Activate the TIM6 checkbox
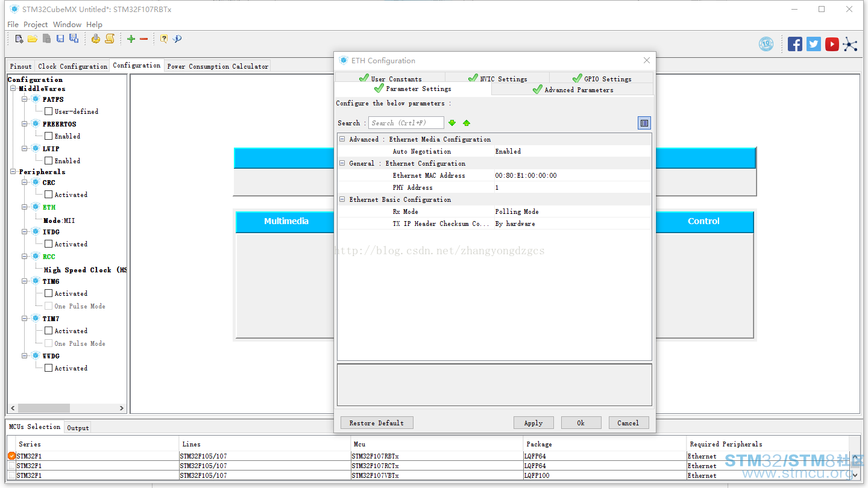The width and height of the screenshot is (868, 488). [x=49, y=293]
